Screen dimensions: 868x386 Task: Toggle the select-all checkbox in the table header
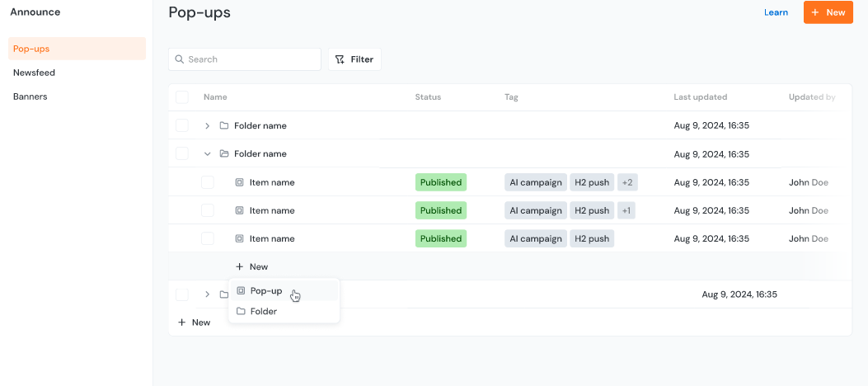182,97
